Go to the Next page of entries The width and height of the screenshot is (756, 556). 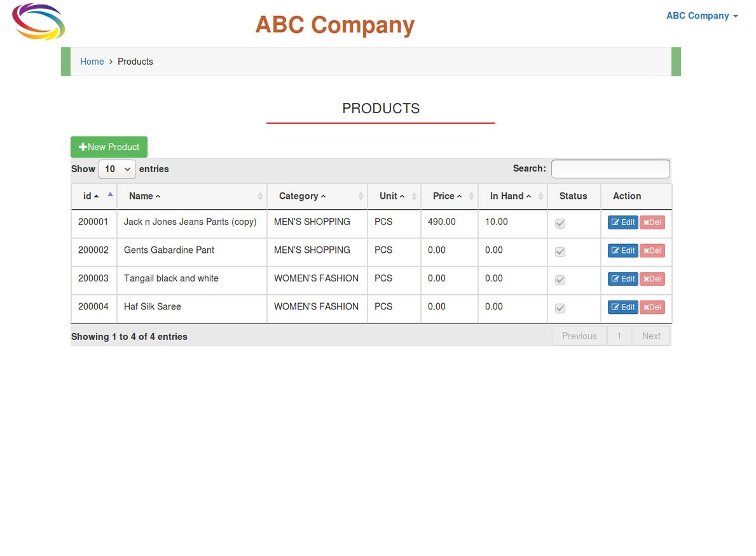[650, 336]
